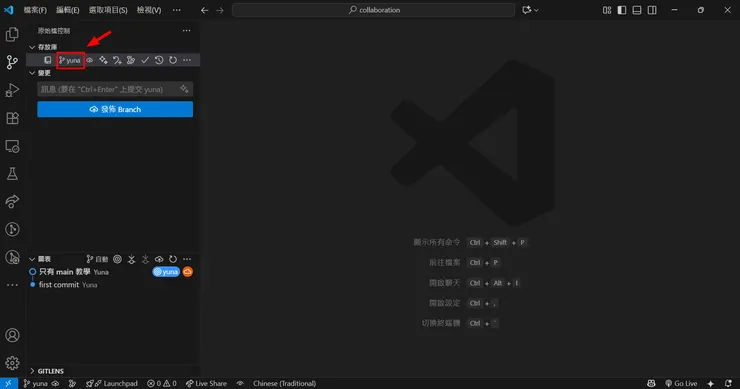Customize layout icon in title bar
The width and height of the screenshot is (740, 389).
(607, 10)
